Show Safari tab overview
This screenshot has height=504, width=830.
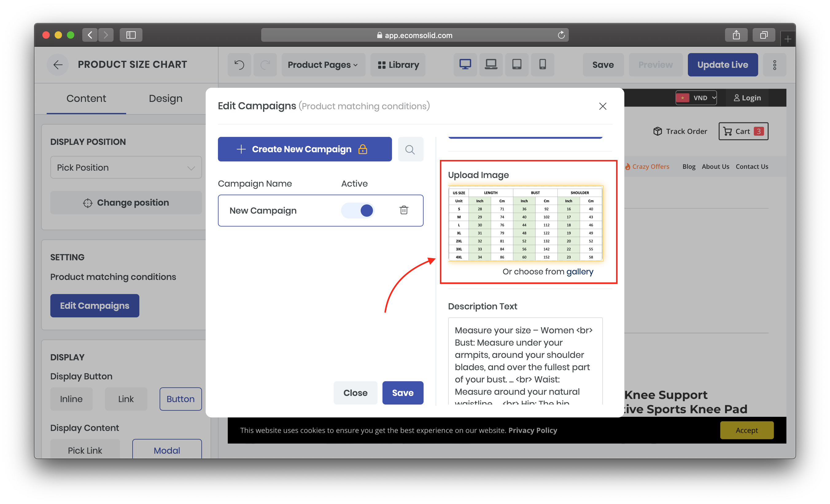click(x=764, y=35)
